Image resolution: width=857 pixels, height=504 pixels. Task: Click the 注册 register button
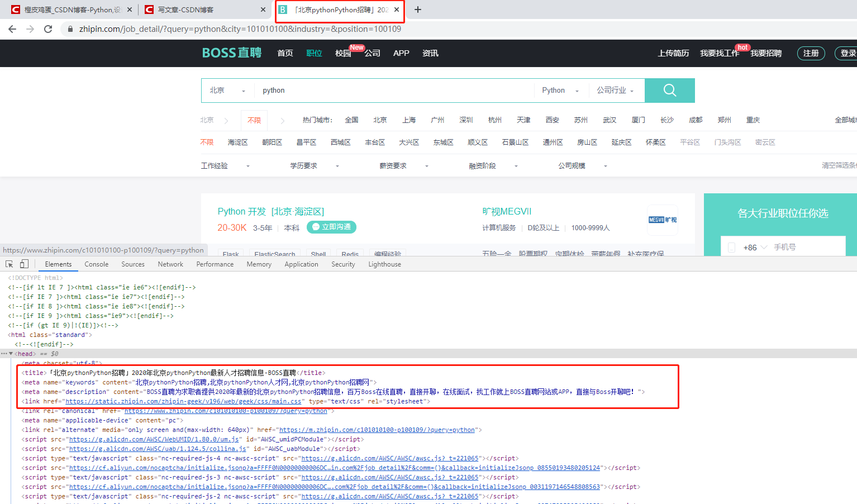pyautogui.click(x=811, y=53)
